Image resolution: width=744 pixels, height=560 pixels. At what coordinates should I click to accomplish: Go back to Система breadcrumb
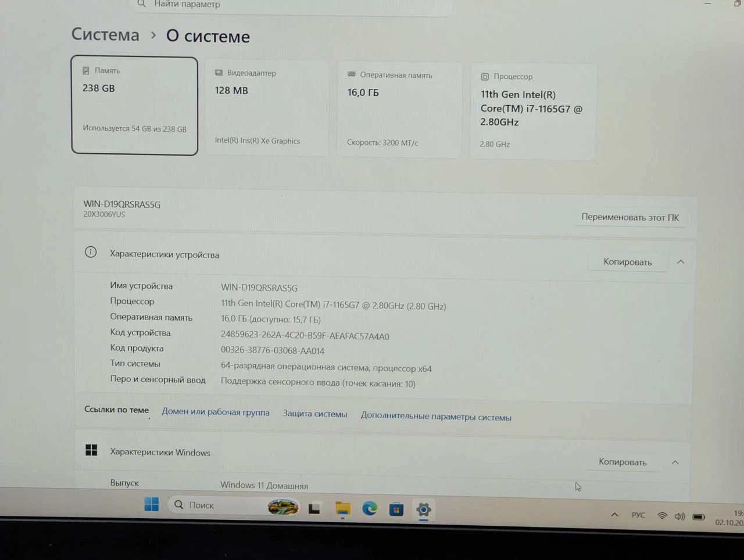pos(105,34)
